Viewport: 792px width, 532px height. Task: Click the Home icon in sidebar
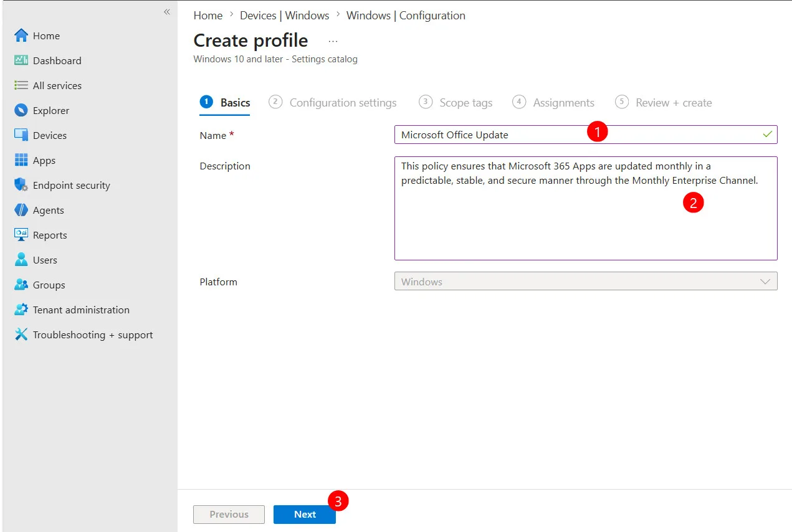pos(21,36)
